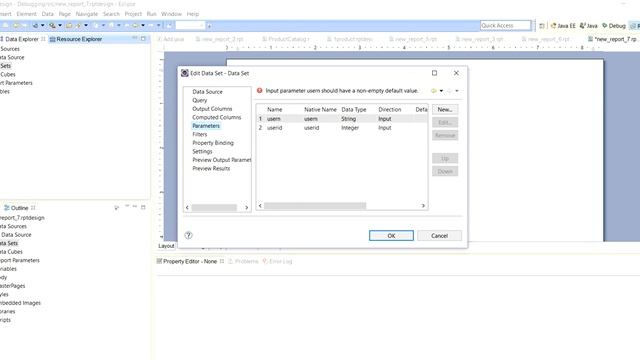Open the Data menu

[47, 14]
